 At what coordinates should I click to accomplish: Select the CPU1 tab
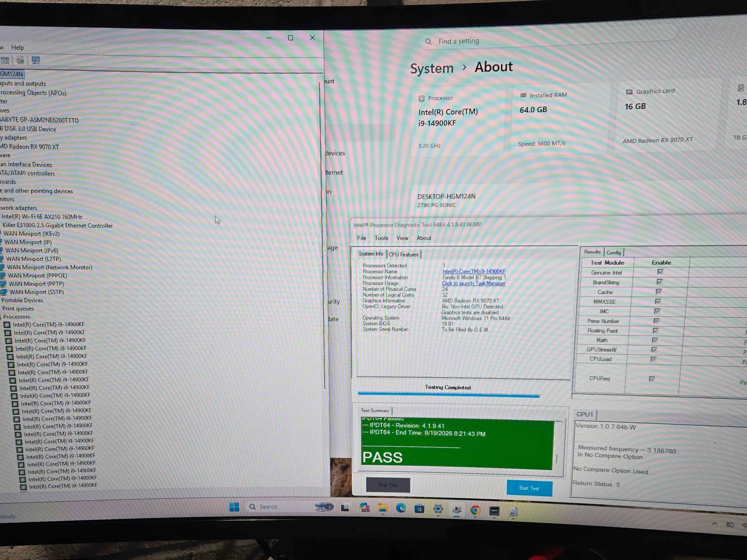pos(585,415)
